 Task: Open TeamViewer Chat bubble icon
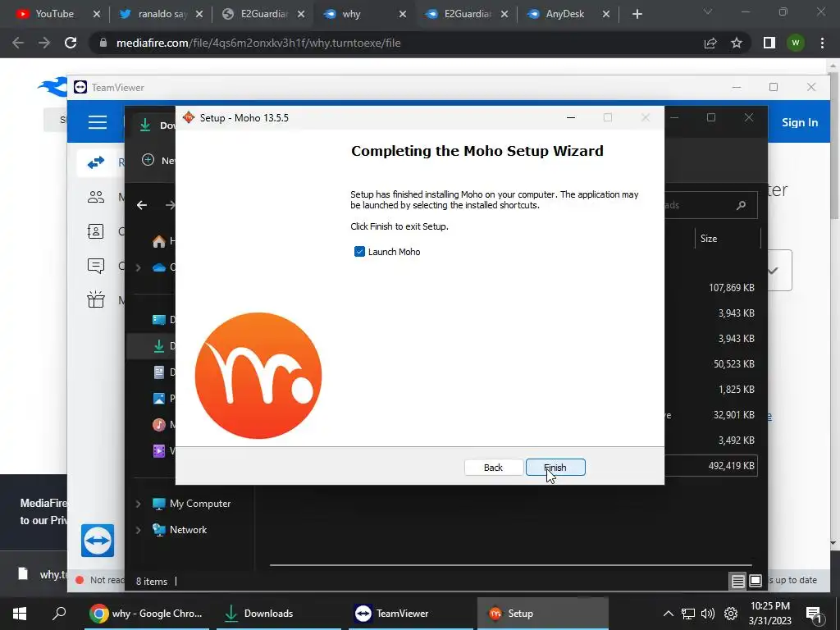tap(96, 266)
